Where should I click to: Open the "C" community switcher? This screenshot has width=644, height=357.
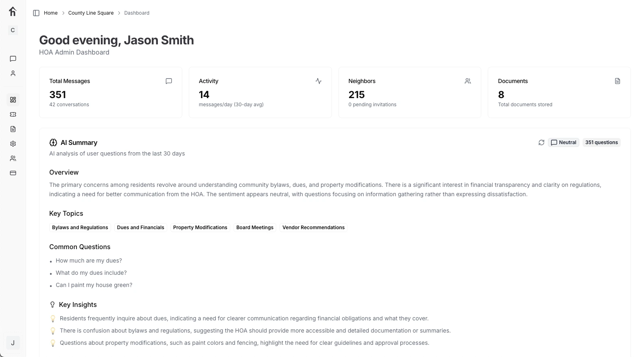(13, 30)
